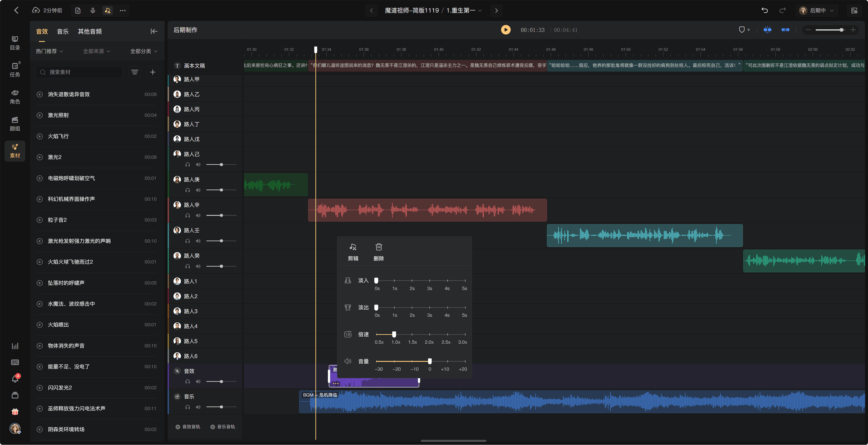Viewport: 868px width, 445px height.
Task: Click the undo arrow in top bar
Action: click(x=764, y=10)
